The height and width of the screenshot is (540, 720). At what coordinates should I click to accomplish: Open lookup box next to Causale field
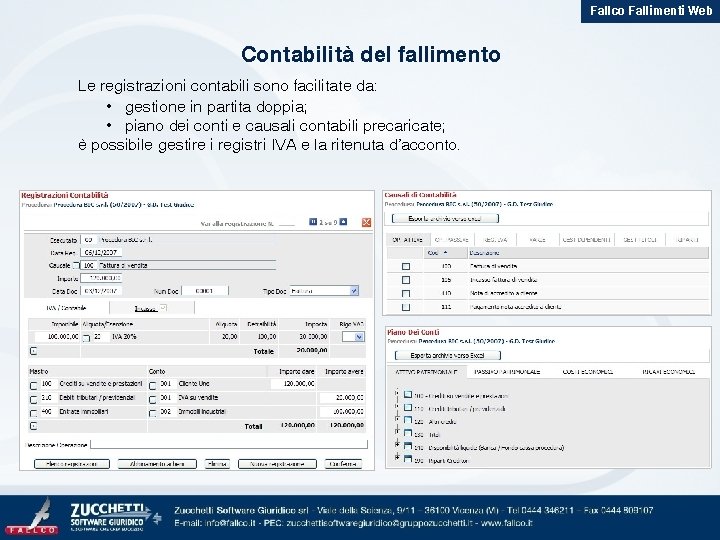76,265
